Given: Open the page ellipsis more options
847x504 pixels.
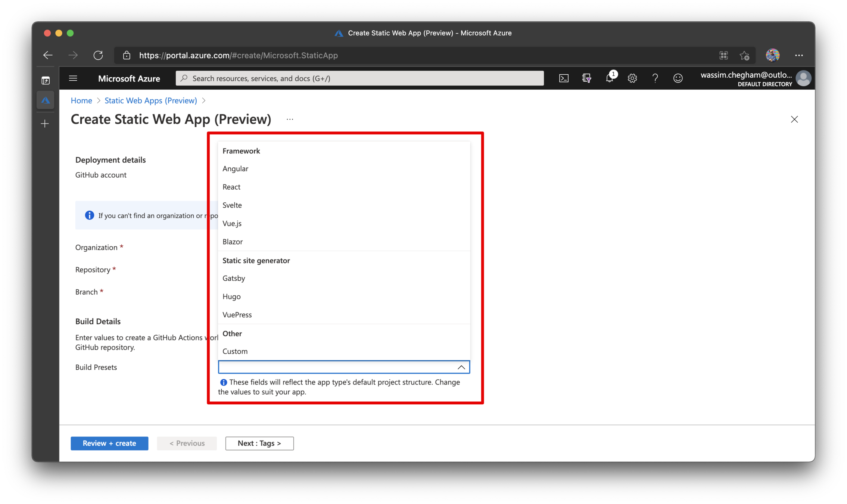Looking at the screenshot, I should pyautogui.click(x=290, y=119).
